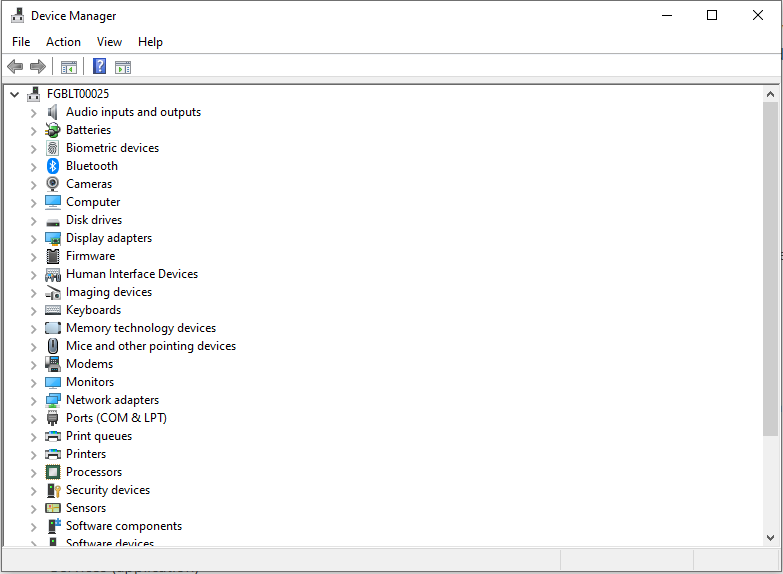
Task: Open the File menu
Action: pyautogui.click(x=21, y=42)
